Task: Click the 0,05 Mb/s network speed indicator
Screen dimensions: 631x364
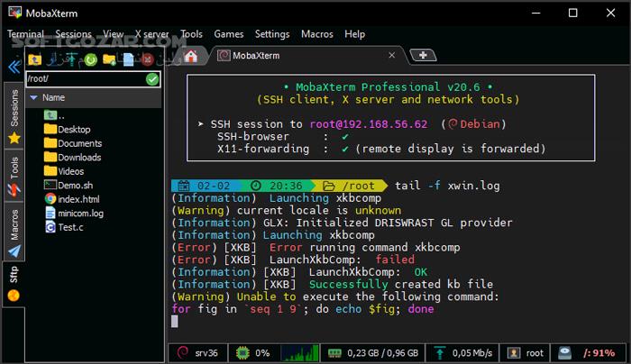Action: point(462,353)
